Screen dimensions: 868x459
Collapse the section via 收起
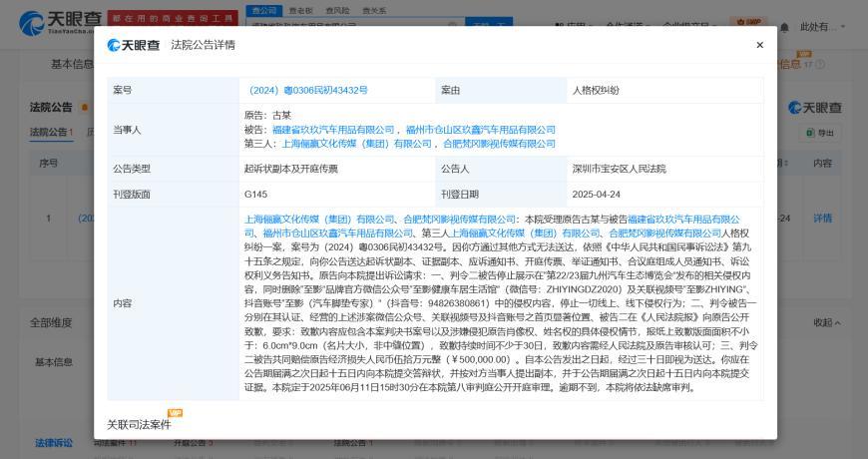pos(827,322)
